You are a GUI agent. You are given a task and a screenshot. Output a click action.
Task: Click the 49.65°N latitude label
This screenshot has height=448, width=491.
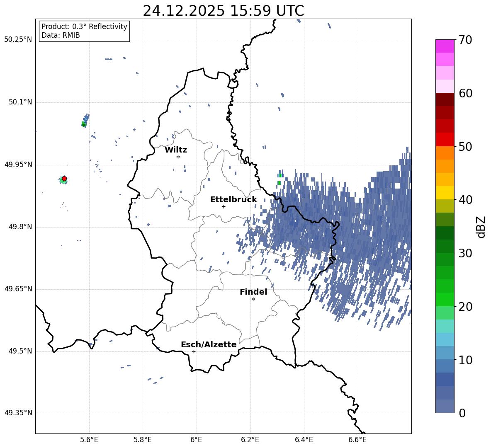pyautogui.click(x=18, y=289)
